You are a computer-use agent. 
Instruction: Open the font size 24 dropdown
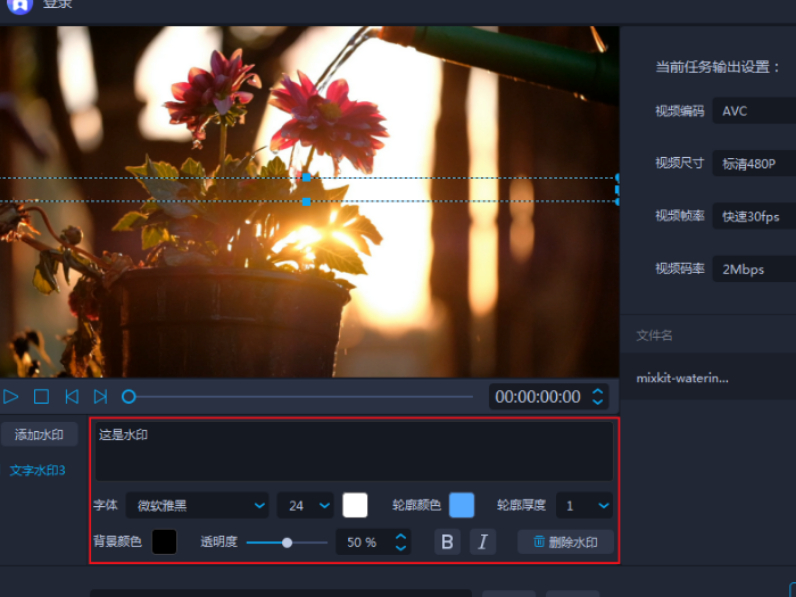(x=305, y=506)
